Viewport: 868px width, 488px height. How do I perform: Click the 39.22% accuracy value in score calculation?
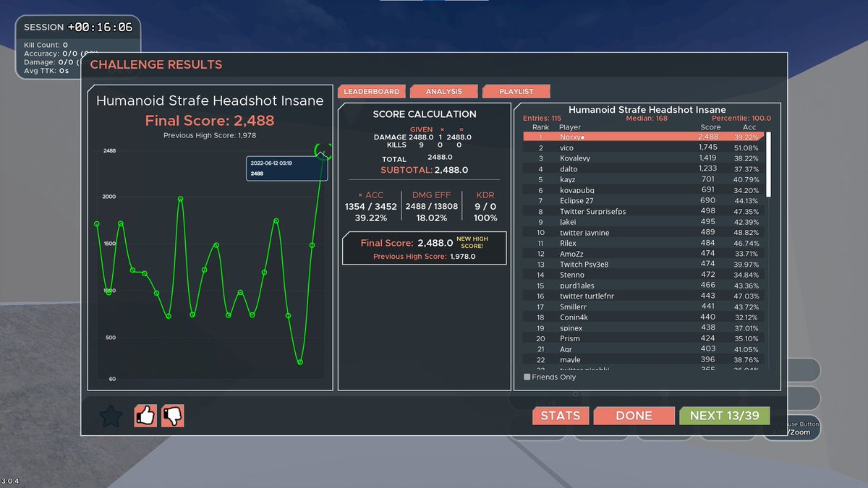point(371,218)
